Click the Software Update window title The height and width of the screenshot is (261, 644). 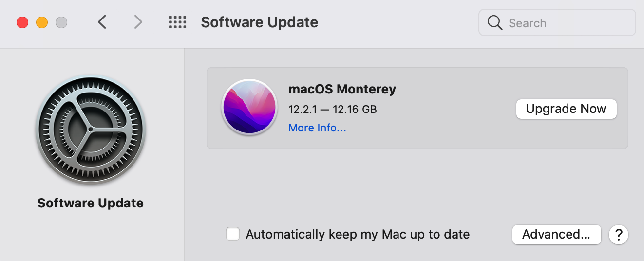pyautogui.click(x=259, y=22)
